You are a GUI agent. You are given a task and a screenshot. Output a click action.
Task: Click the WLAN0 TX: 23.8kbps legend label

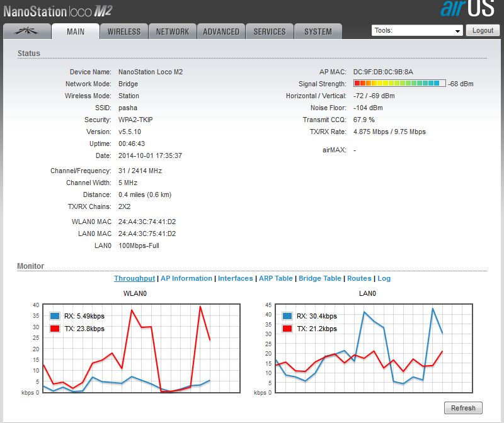(x=84, y=329)
